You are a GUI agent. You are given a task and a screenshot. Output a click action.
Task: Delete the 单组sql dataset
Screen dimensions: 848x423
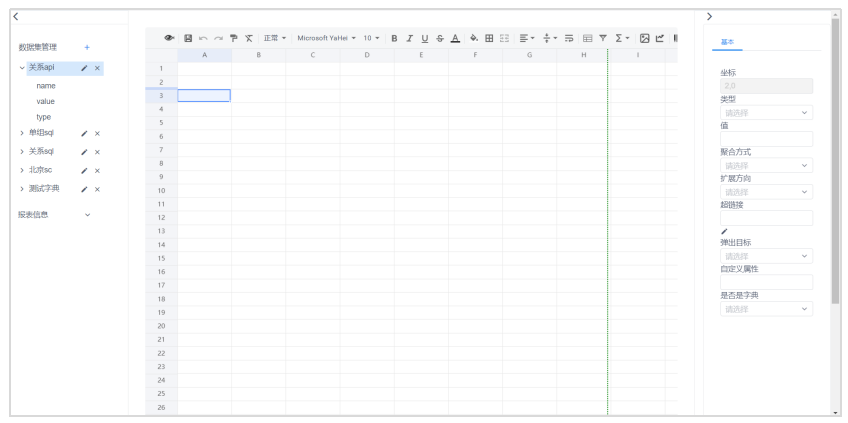pyautogui.click(x=97, y=134)
